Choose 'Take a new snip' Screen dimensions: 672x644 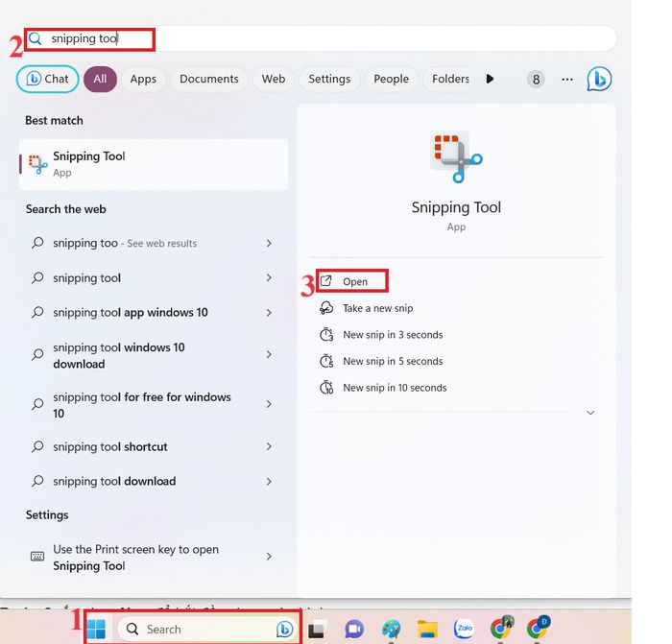tap(377, 308)
